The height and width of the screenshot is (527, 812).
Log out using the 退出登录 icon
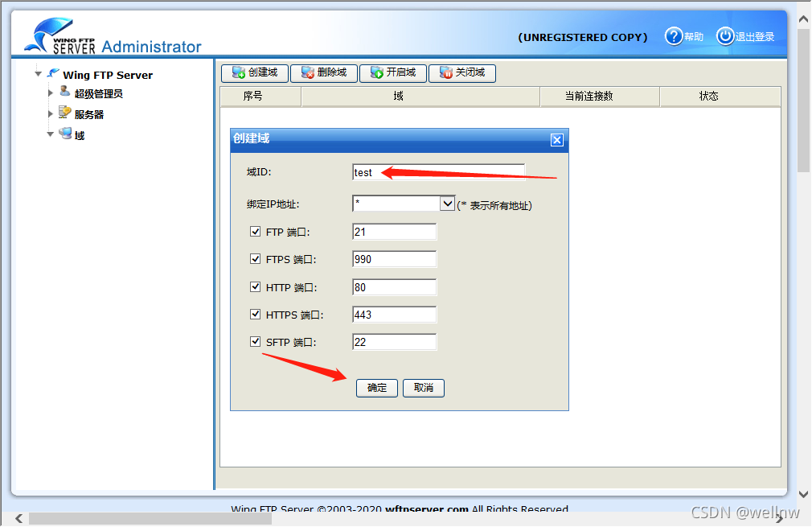click(724, 36)
